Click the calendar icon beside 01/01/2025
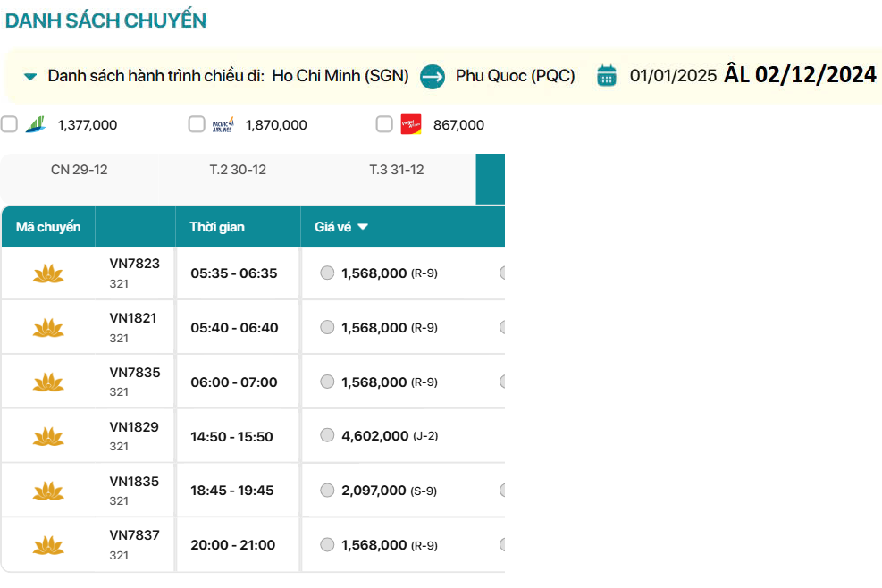This screenshot has width=882, height=588. tap(607, 76)
